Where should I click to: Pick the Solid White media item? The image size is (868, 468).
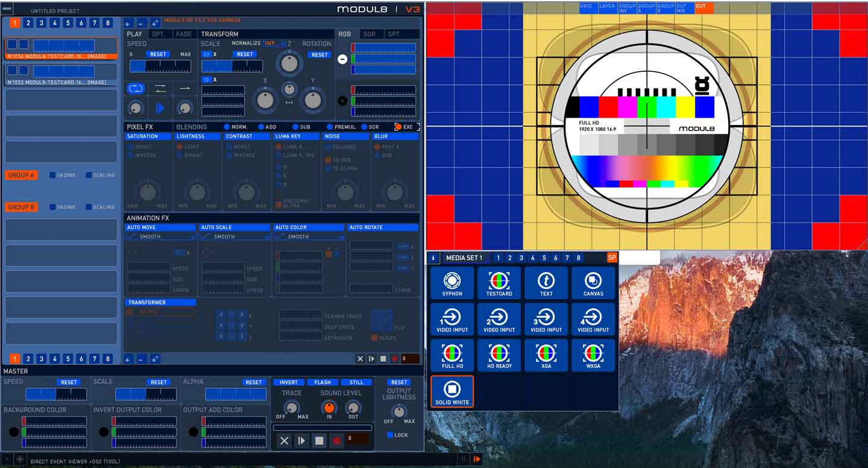coord(452,391)
